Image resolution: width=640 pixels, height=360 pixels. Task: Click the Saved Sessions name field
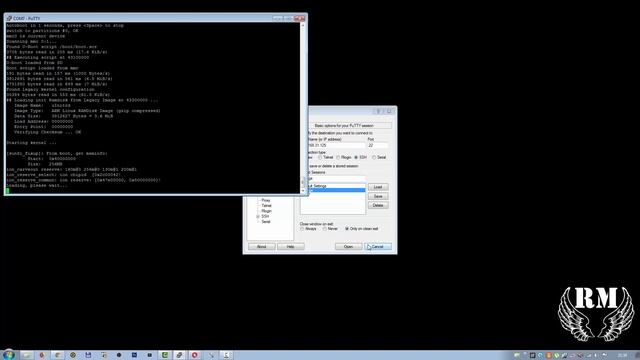tap(337, 178)
